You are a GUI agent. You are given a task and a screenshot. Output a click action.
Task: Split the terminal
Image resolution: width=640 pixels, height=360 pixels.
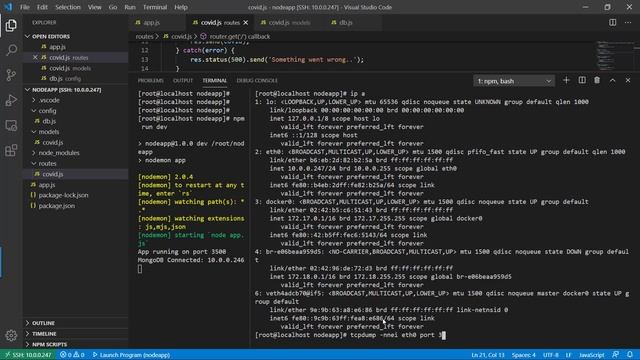tap(582, 80)
